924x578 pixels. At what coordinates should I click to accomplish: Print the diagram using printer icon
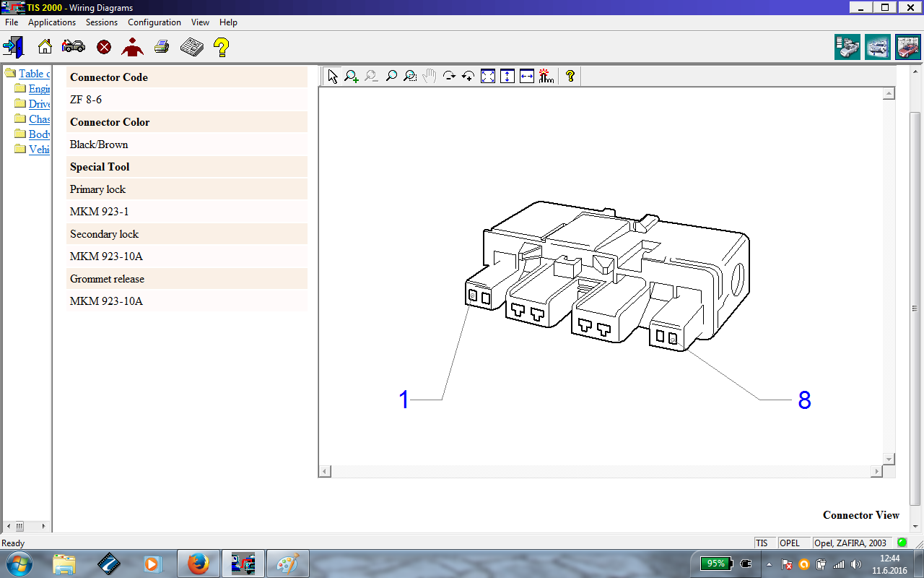(162, 48)
